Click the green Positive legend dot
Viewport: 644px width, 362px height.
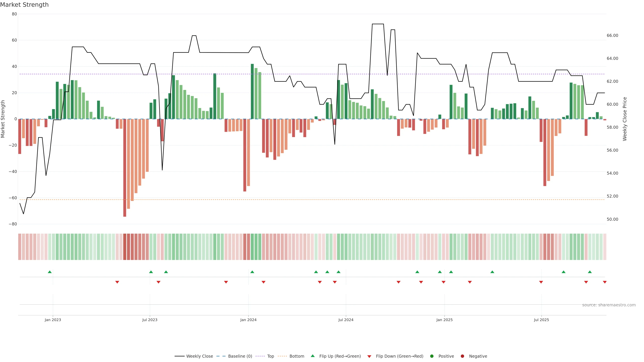point(432,356)
